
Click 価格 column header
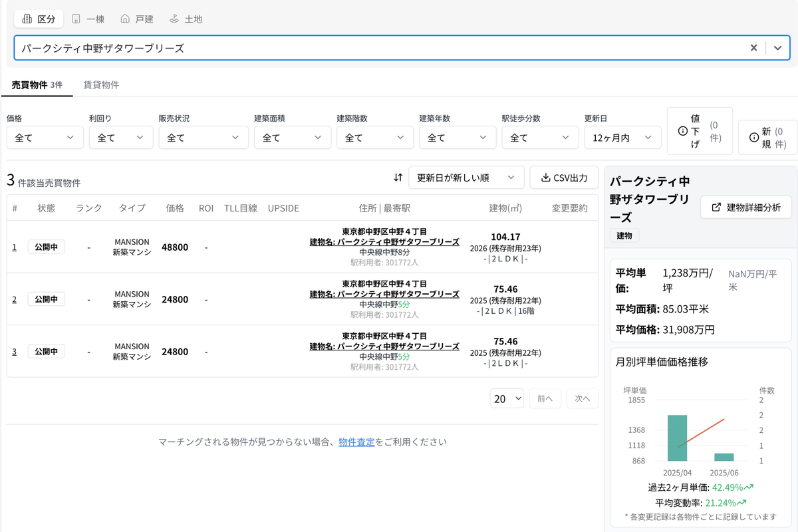(175, 208)
